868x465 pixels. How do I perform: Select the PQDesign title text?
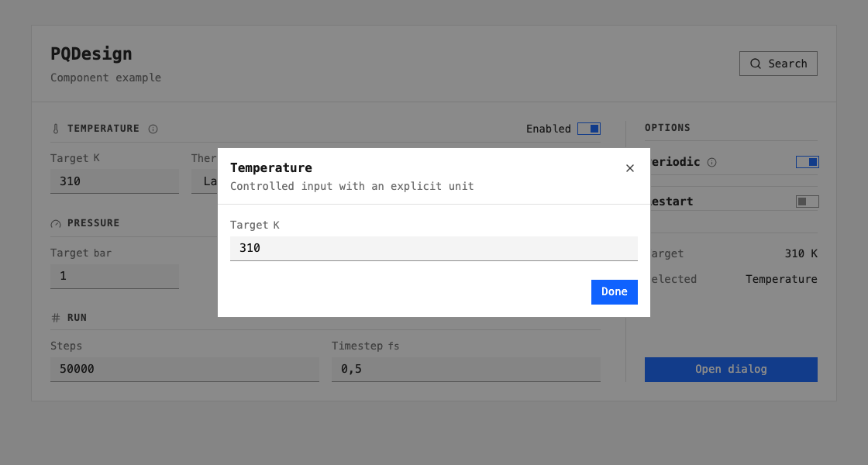(91, 53)
